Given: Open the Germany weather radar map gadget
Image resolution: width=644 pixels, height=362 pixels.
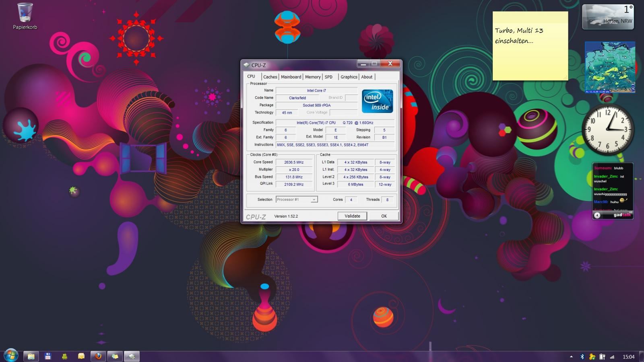Looking at the screenshot, I should pos(610,67).
